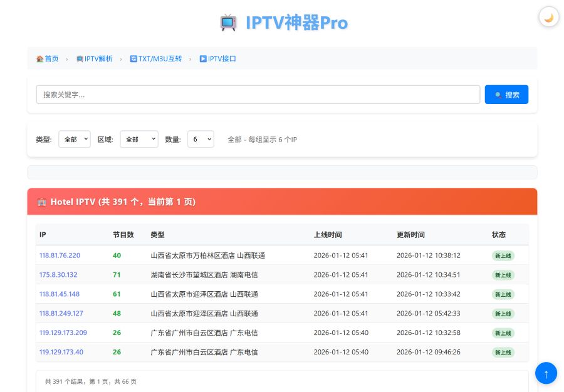
Task: Open the IPTV接口 breadcrumb link
Action: click(221, 58)
